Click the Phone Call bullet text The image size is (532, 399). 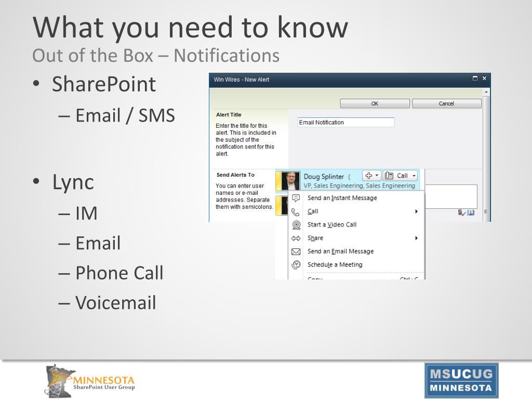(x=119, y=273)
